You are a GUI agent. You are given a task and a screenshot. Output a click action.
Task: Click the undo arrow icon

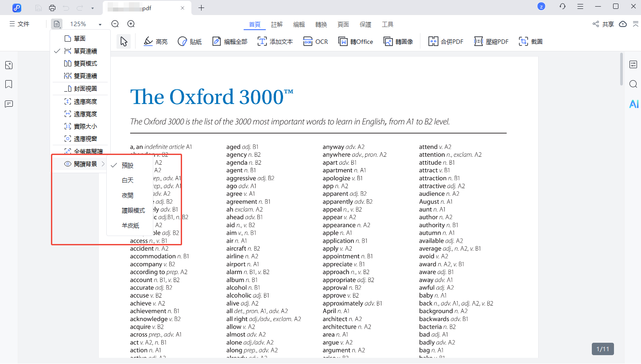pyautogui.click(x=66, y=8)
